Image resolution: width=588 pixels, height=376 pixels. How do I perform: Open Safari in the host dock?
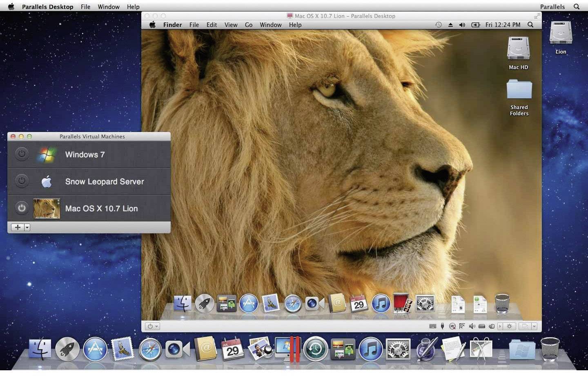[150, 349]
